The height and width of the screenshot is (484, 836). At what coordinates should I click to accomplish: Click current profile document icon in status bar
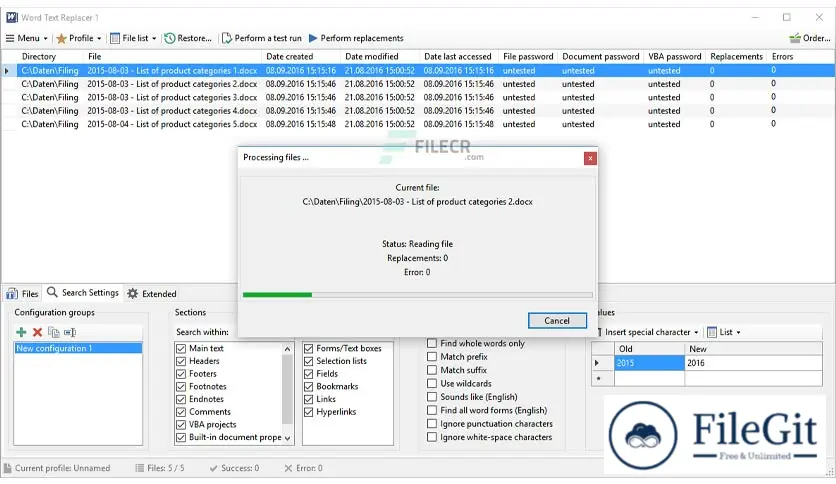7,468
